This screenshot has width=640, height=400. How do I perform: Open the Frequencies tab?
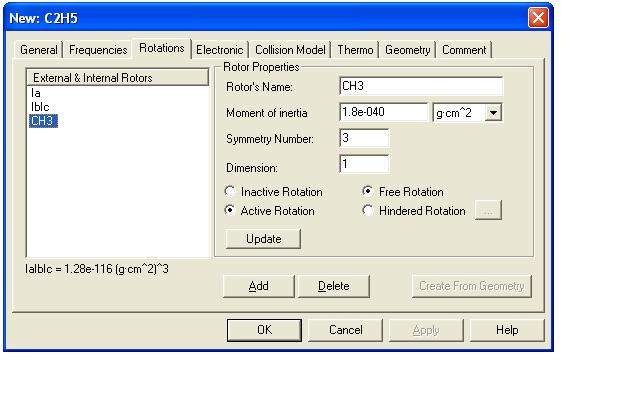pyautogui.click(x=98, y=50)
